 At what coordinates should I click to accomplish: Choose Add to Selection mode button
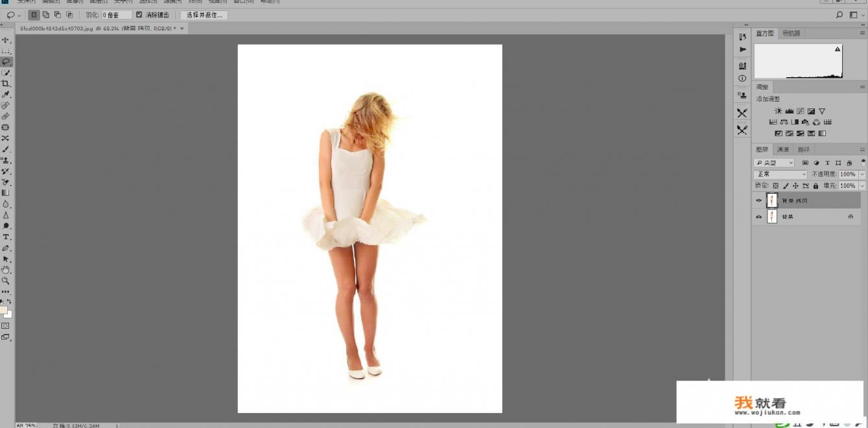tap(47, 14)
